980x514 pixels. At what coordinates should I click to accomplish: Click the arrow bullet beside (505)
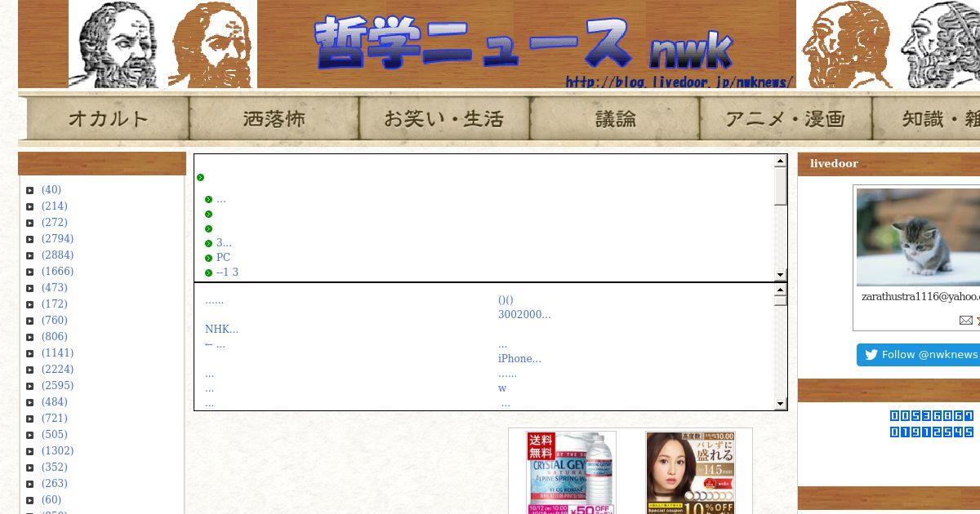(x=30, y=436)
